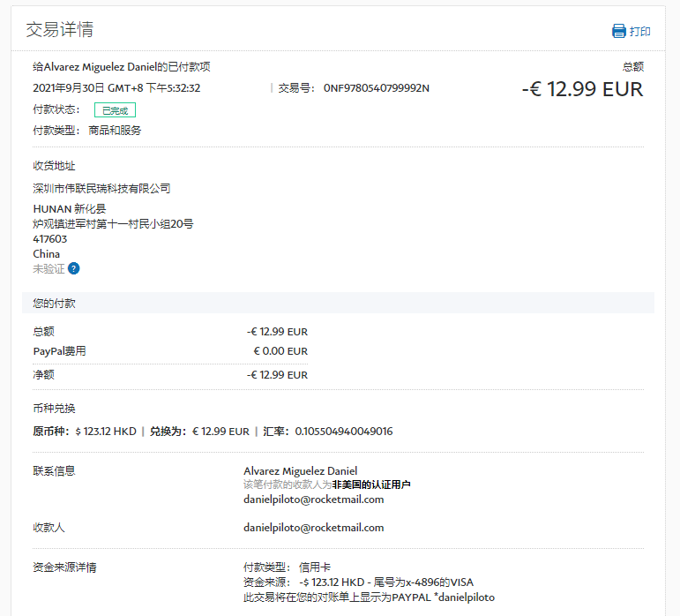Screen dimensions: 680x616
Task: Click the email in the 收款人 row
Action: pos(313,528)
